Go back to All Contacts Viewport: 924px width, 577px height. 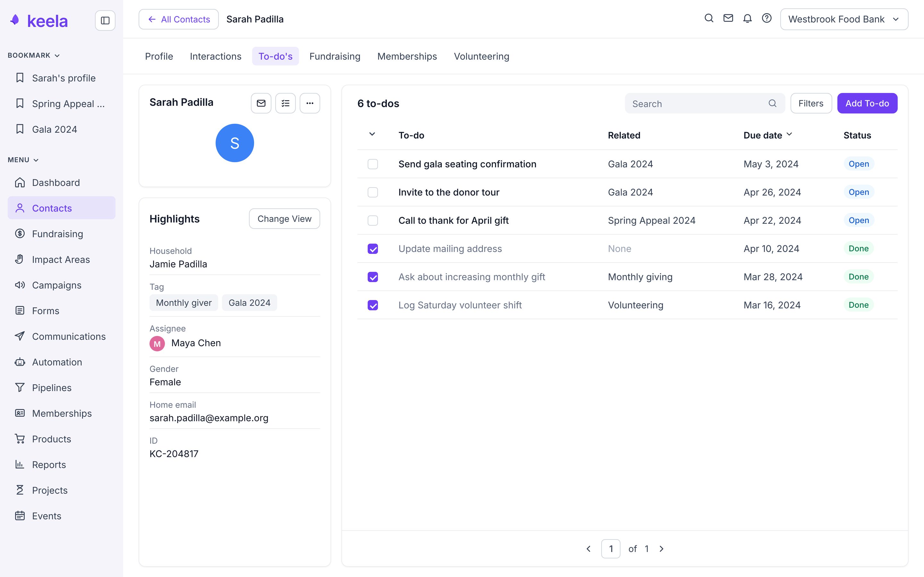click(x=179, y=19)
